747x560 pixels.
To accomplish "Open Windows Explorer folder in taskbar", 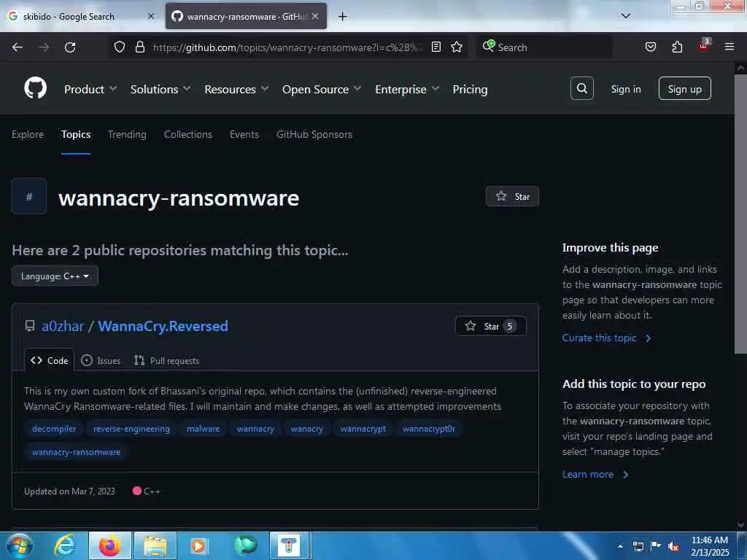I will [x=155, y=546].
